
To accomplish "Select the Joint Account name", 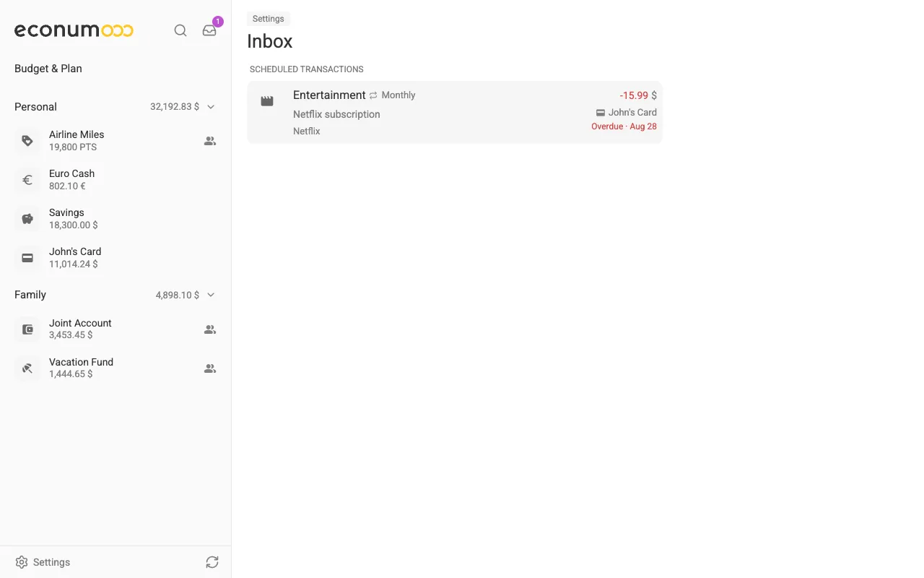I will point(80,323).
